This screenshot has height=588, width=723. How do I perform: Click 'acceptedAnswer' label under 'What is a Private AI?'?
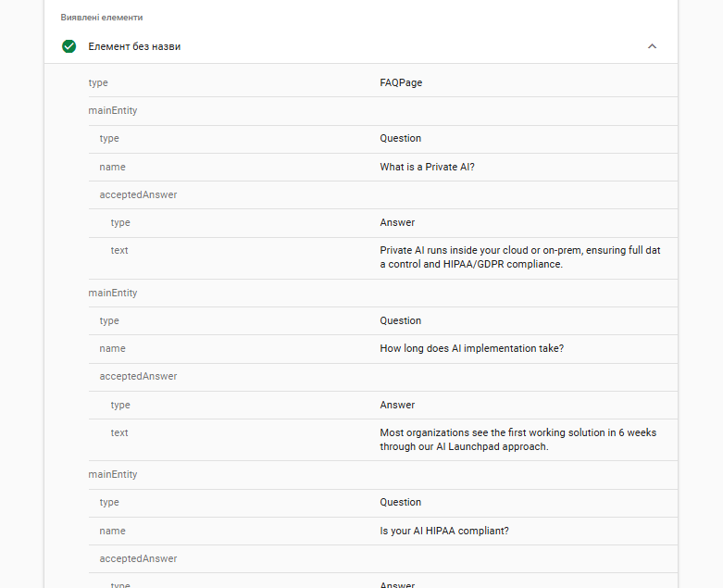(x=138, y=194)
